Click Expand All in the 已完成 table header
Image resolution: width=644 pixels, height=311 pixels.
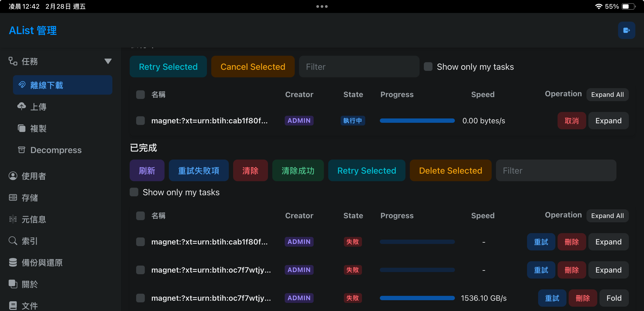click(608, 216)
